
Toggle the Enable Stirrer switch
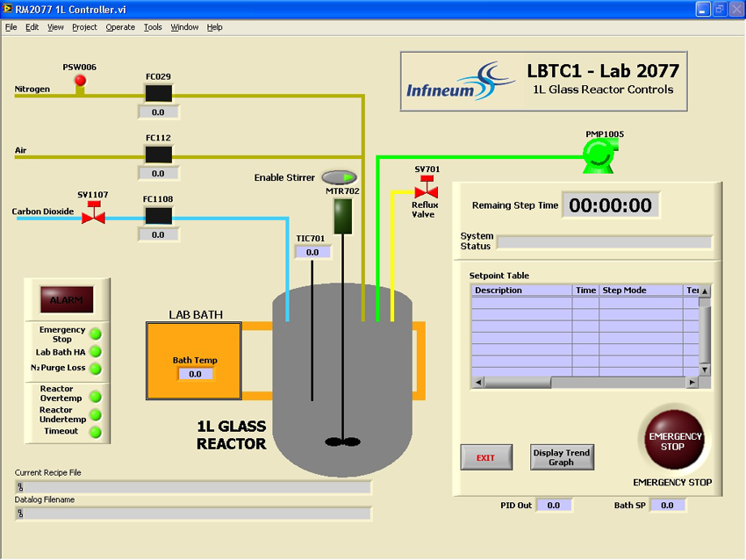point(340,177)
